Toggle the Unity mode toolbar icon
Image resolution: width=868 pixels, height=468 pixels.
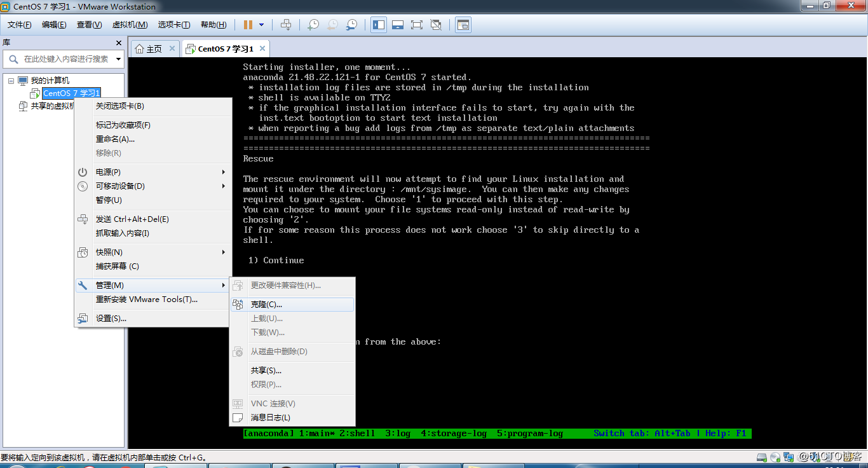tap(436, 25)
